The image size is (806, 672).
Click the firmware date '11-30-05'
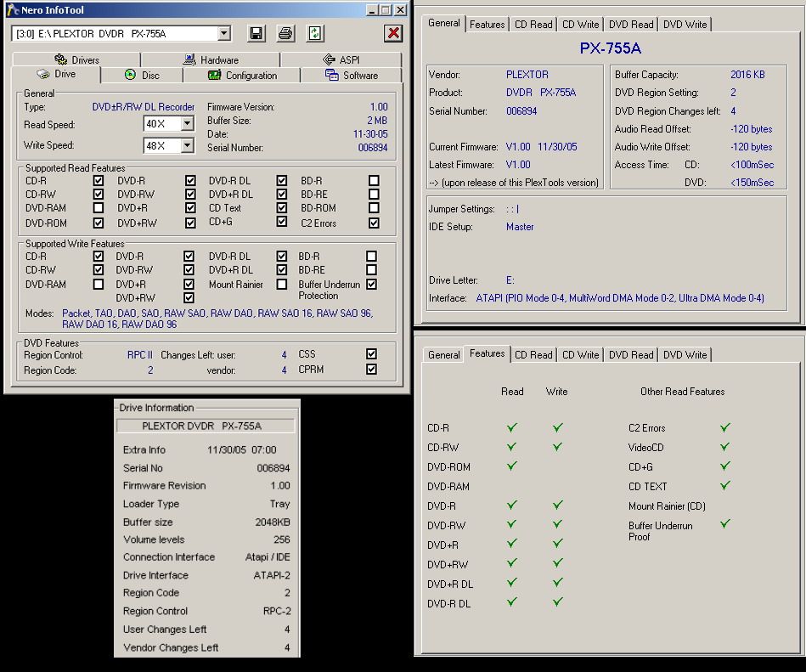[x=370, y=134]
